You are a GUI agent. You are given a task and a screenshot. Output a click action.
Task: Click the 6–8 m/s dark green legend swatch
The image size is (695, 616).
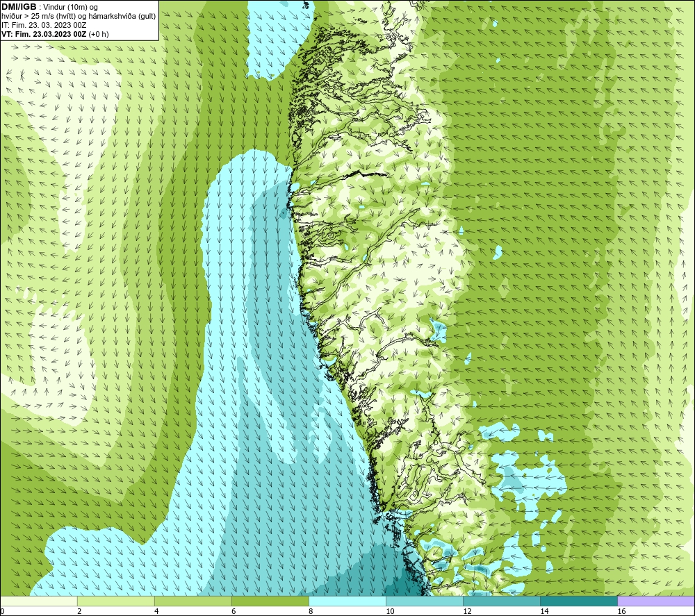click(270, 601)
